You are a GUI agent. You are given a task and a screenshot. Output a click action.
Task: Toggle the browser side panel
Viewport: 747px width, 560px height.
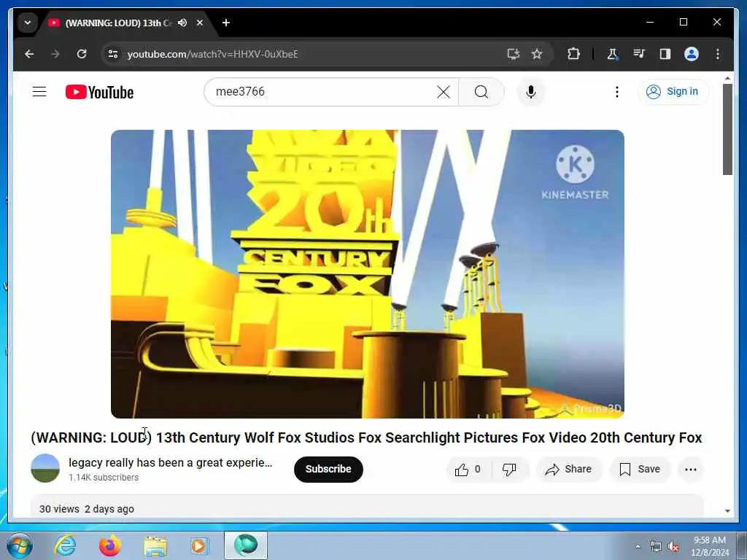pos(665,54)
